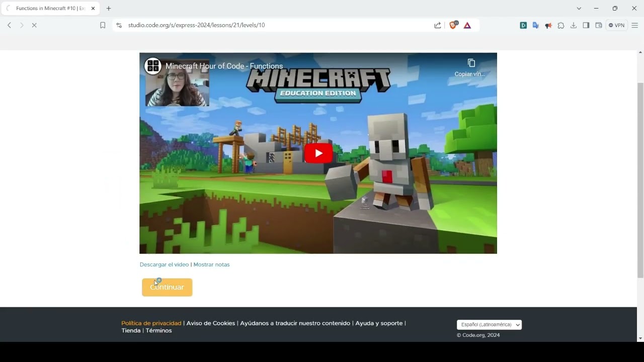Click the page vertical scrollbar thumb
The image size is (644, 362).
(640, 180)
